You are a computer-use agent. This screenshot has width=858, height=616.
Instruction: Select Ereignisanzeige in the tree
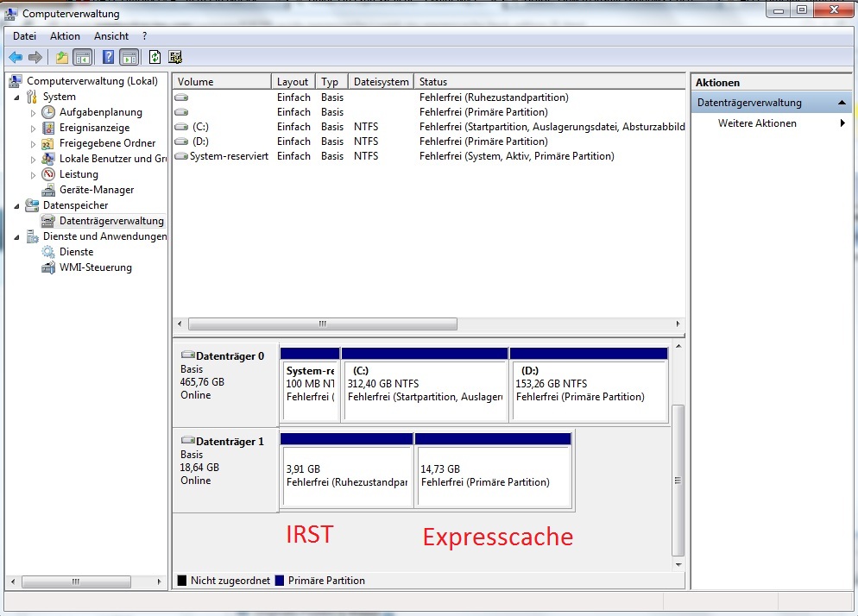tap(95, 128)
